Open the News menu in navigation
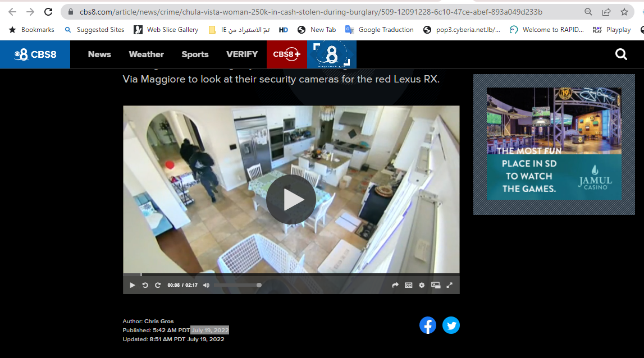This screenshot has height=358, width=644. click(99, 54)
